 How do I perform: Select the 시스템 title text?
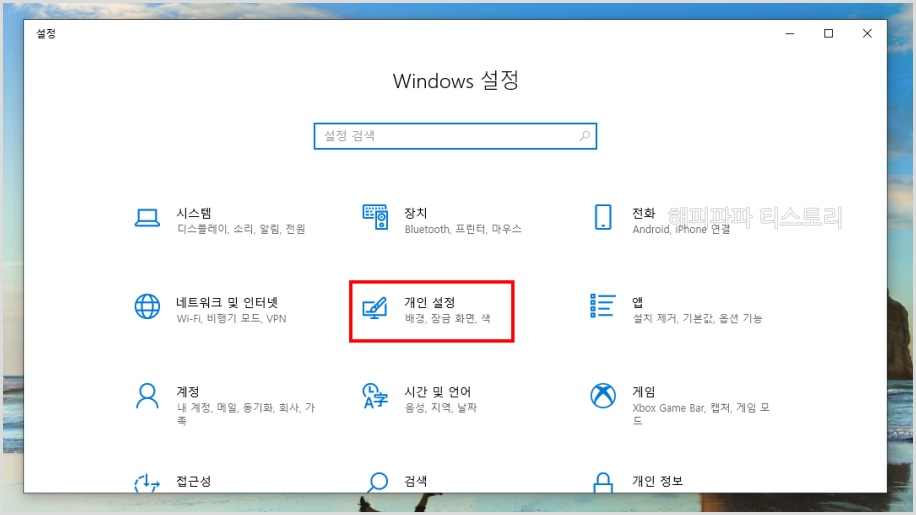point(194,213)
